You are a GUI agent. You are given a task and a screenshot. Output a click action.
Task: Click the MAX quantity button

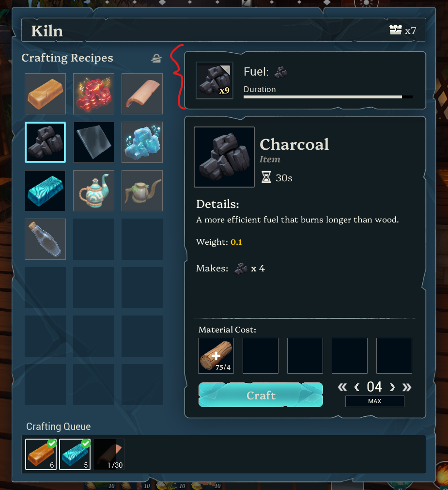[375, 401]
